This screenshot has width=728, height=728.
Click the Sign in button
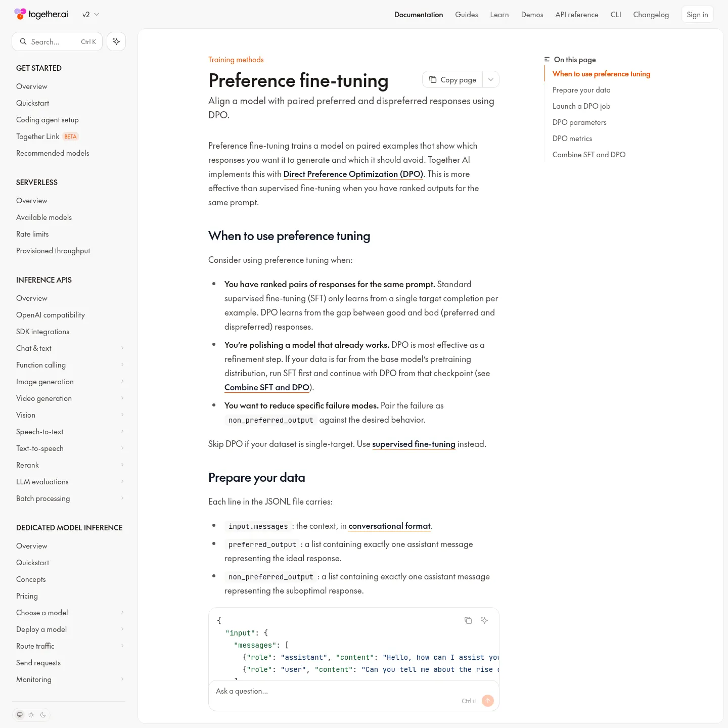pyautogui.click(x=697, y=15)
